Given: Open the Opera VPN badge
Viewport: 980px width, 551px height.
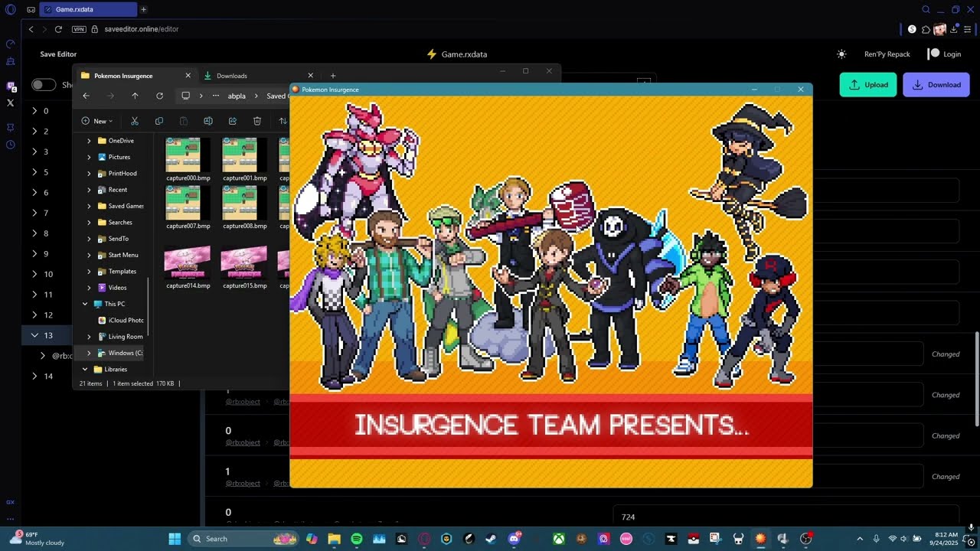Looking at the screenshot, I should pos(79,29).
